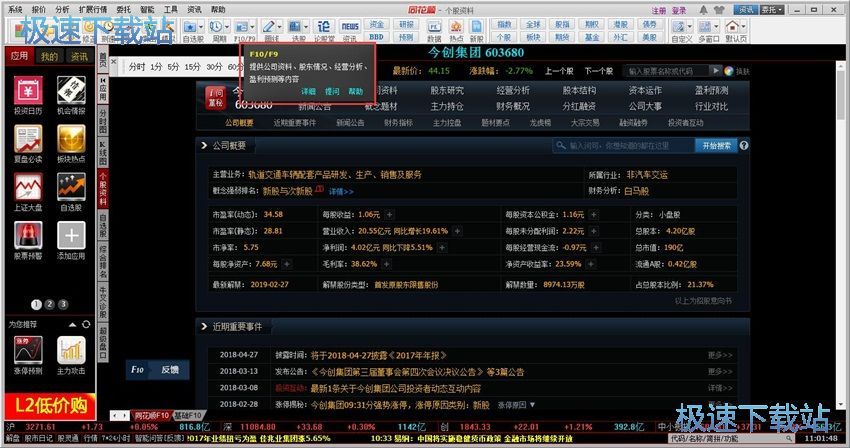The image size is (850, 448).
Task: Click the F10/F9 toolbar icon
Action: (241, 27)
